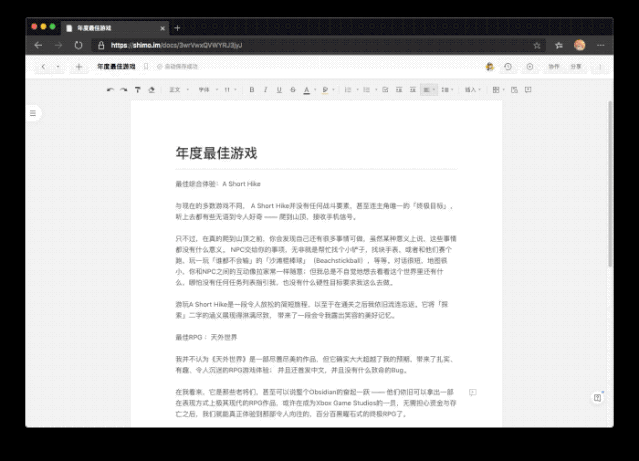Open the comment bubble beside Obsidian paragraph
This screenshot has height=461, width=639.
[472, 393]
